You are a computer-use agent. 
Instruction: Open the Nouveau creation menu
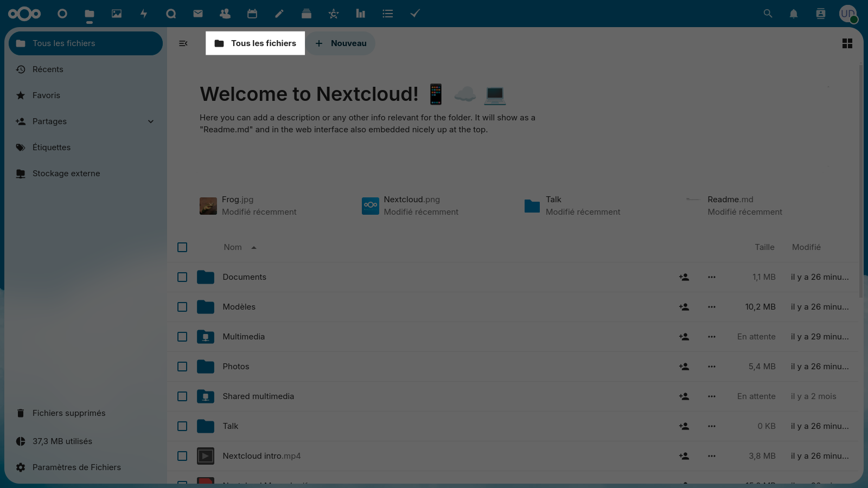point(341,43)
